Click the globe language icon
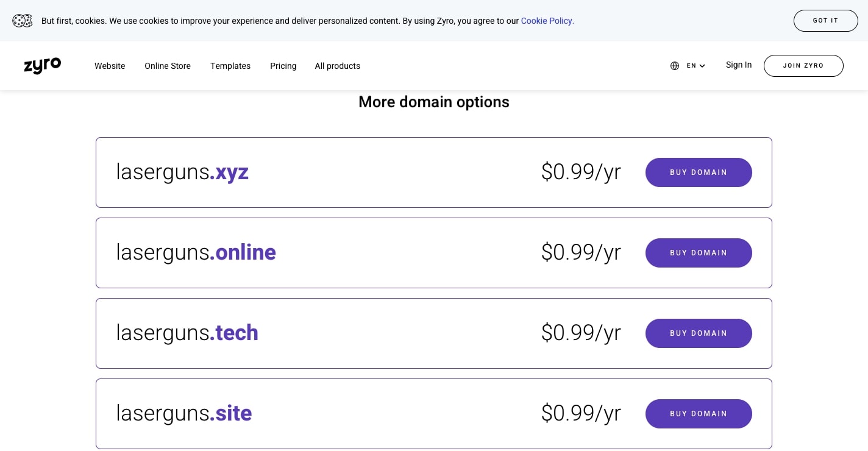Image resolution: width=868 pixels, height=451 pixels. coord(675,66)
